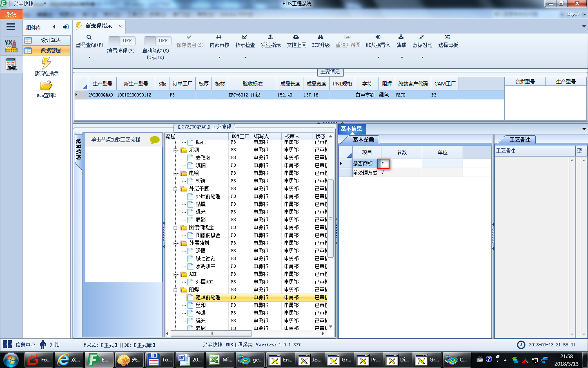The height and width of the screenshot is (368, 588).
Task: Toggle the 启动修改 (E) OFF switch
Action: coord(157,40)
